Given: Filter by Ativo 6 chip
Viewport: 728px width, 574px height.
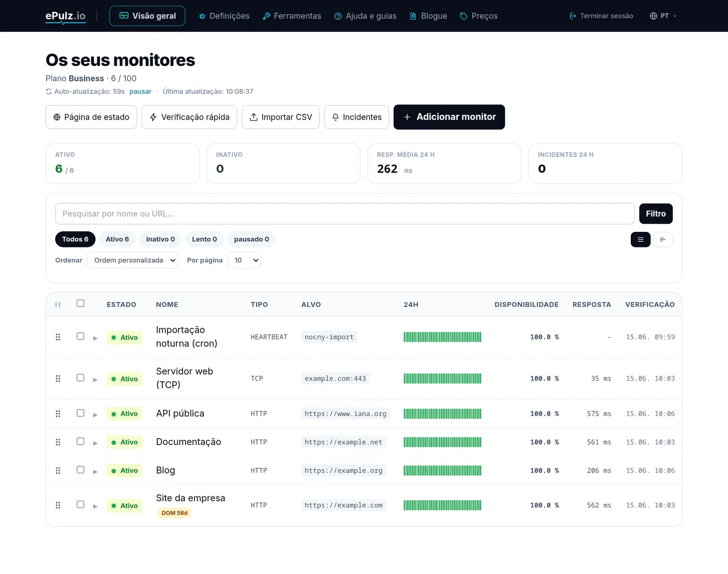Looking at the screenshot, I should (117, 239).
